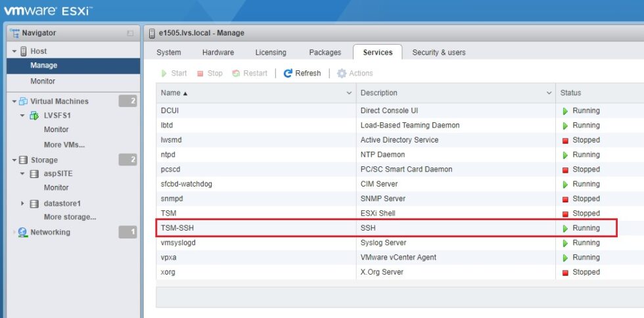Click the Refresh icon in services toolbar
644x318 pixels.
[x=288, y=74]
